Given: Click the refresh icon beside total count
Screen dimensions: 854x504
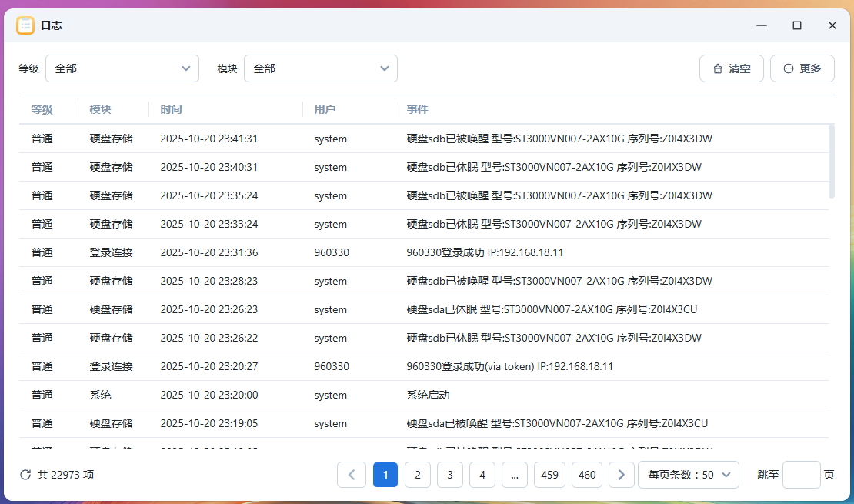Looking at the screenshot, I should pyautogui.click(x=25, y=475).
